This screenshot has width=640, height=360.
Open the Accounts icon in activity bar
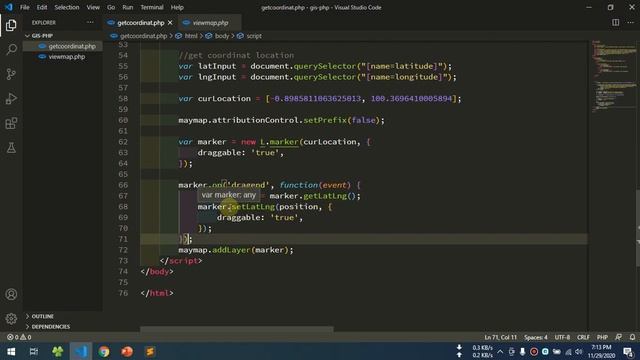tap(11, 294)
